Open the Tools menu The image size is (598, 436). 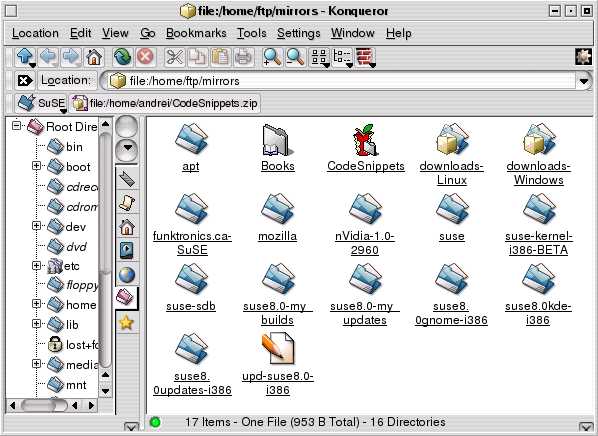(252, 33)
